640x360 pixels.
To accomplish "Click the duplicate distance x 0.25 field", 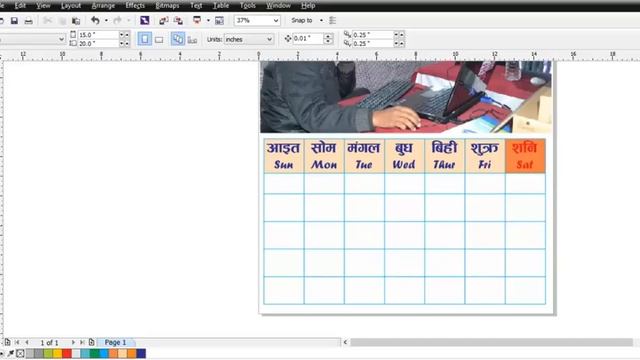I will 373,35.
